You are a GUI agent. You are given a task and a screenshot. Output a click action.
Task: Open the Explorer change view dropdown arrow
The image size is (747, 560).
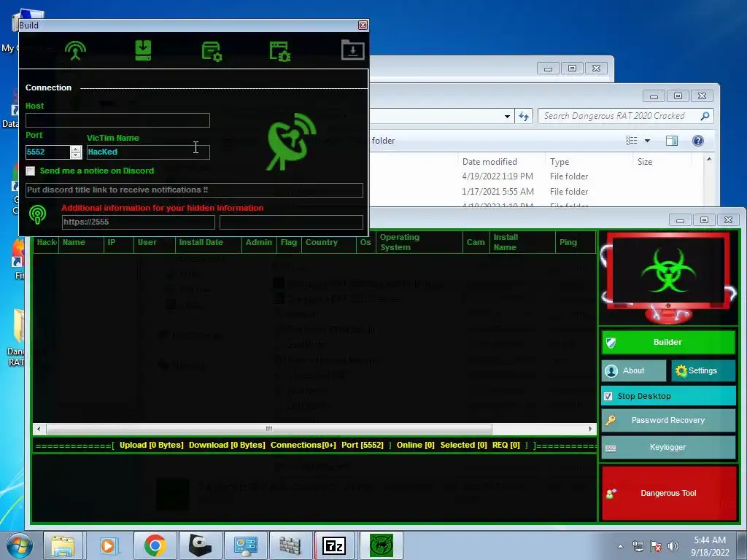[647, 141]
